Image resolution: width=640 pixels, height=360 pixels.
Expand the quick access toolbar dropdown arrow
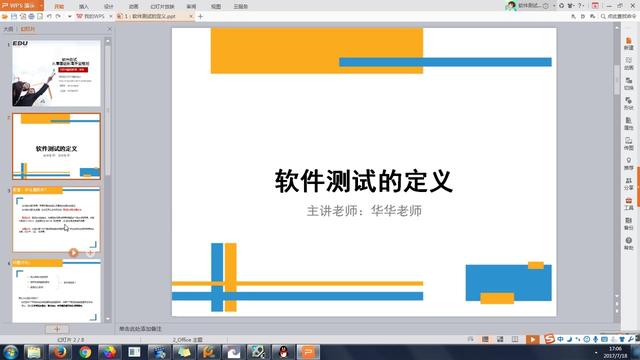point(69,16)
